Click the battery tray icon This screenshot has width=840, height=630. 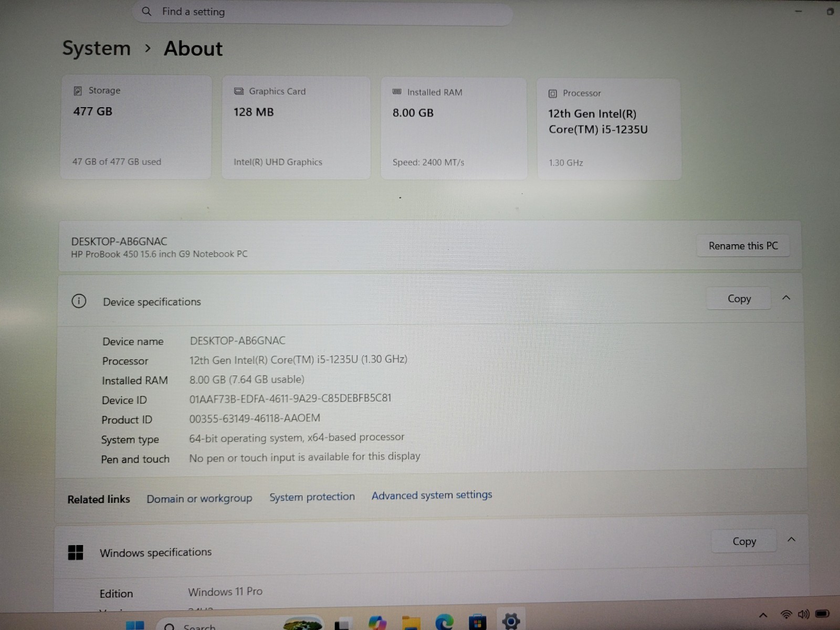coord(822,613)
